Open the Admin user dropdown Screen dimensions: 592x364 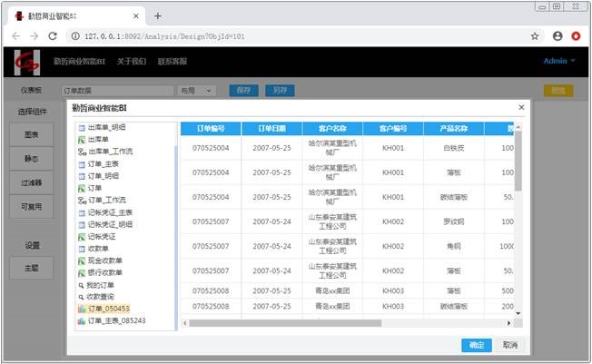tap(558, 62)
